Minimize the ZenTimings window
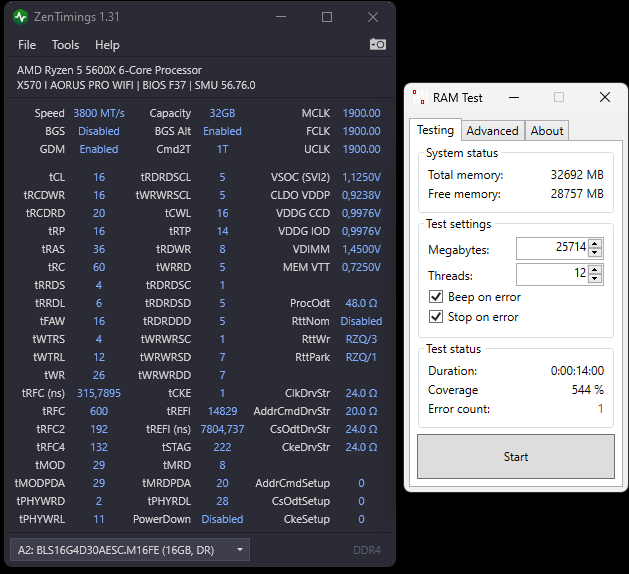The image size is (629, 574). 281,17
